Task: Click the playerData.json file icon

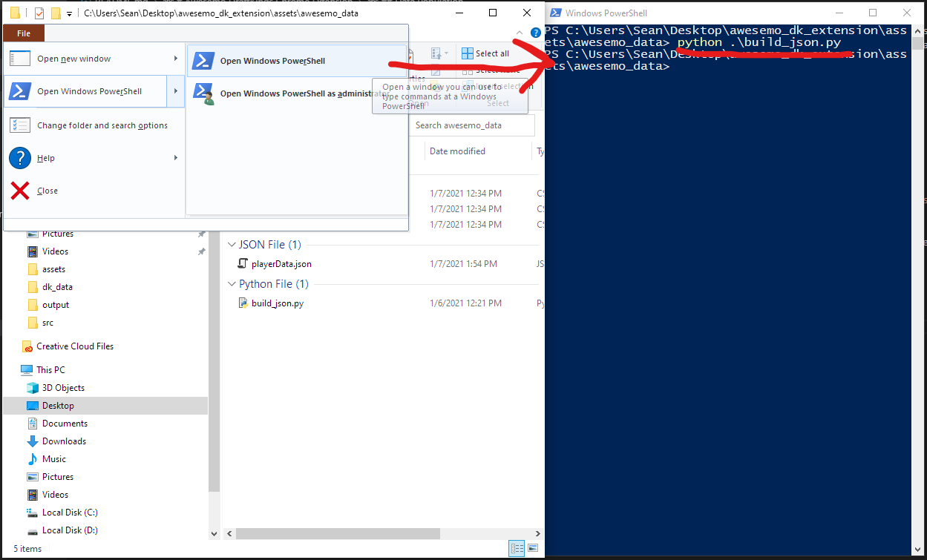Action: click(242, 263)
